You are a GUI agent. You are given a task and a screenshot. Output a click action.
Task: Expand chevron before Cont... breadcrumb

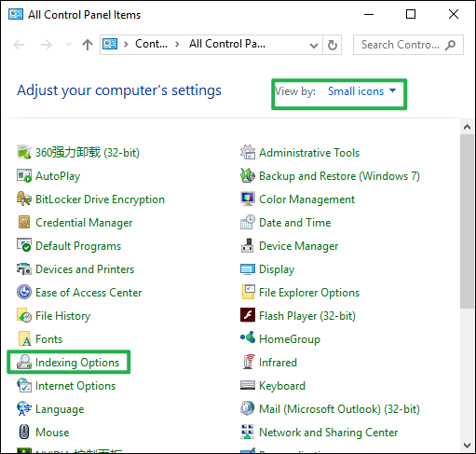click(x=126, y=45)
